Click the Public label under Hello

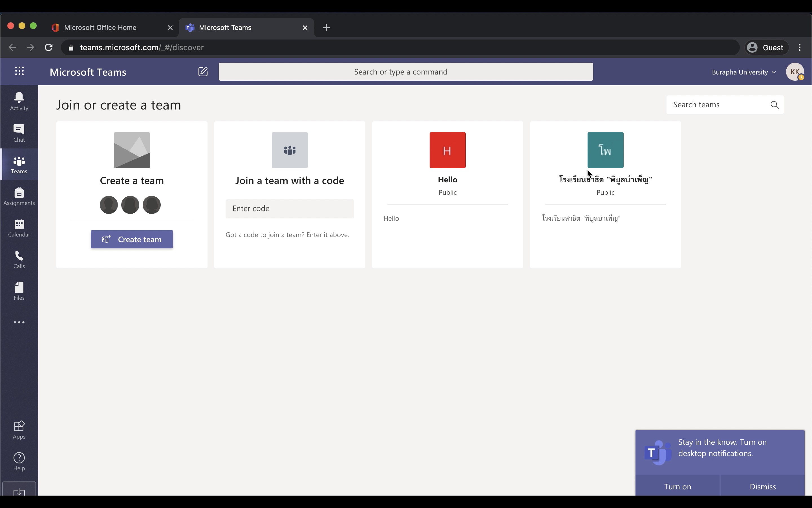pos(448,192)
